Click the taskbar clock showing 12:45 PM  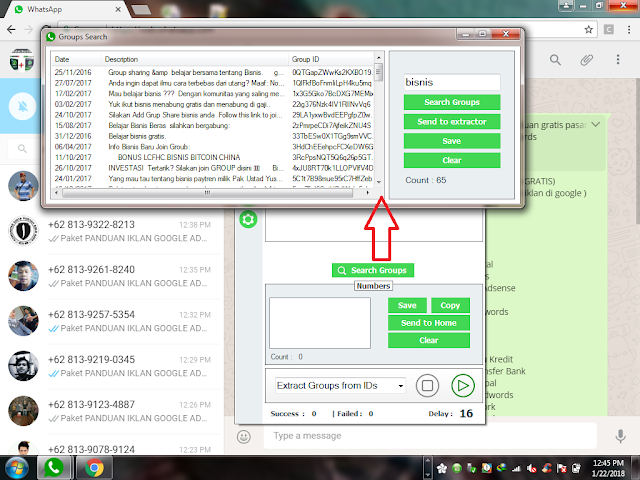pos(609,468)
